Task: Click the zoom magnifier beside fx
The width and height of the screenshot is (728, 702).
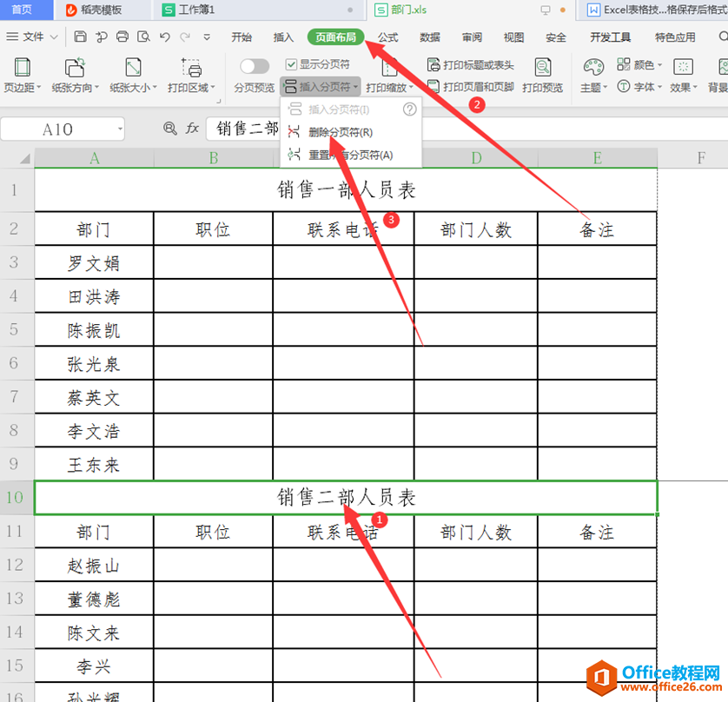Action: 170,128
